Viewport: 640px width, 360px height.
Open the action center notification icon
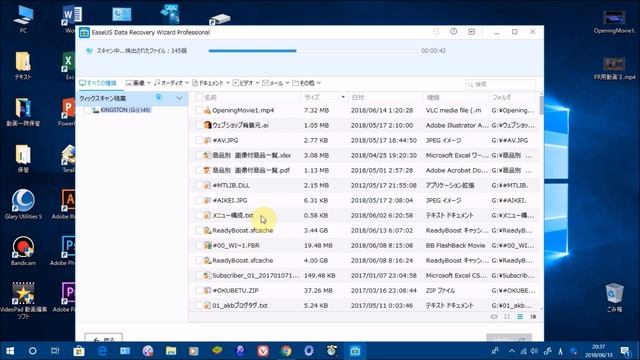(625, 351)
